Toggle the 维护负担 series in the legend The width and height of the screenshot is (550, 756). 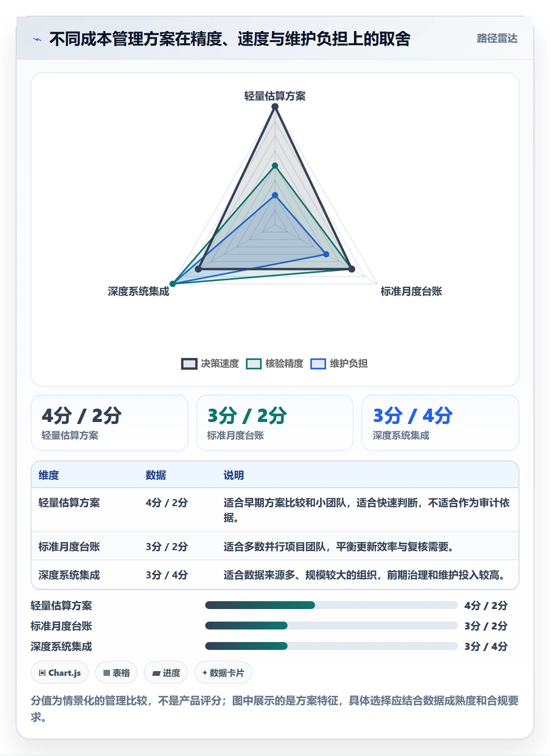pos(339,364)
